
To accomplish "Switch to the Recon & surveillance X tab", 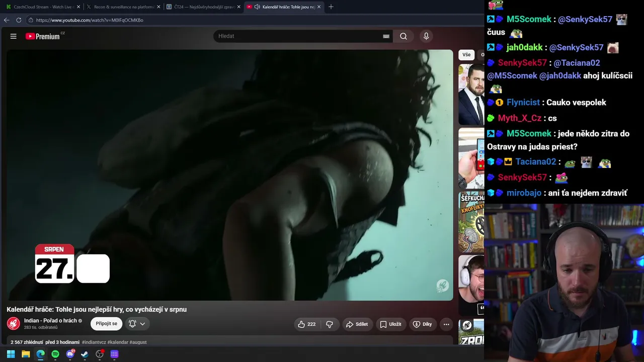I will click(x=124, y=7).
